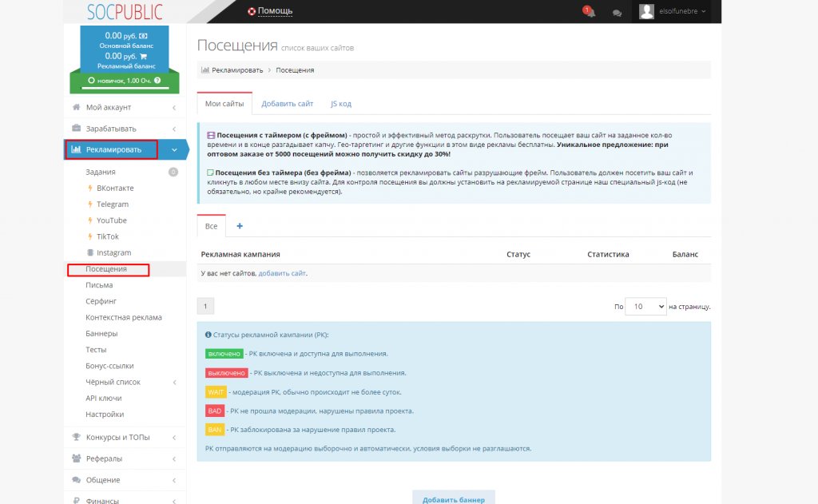Expand the Мой аккаунт sidebar section
The image size is (818, 504).
pos(125,107)
